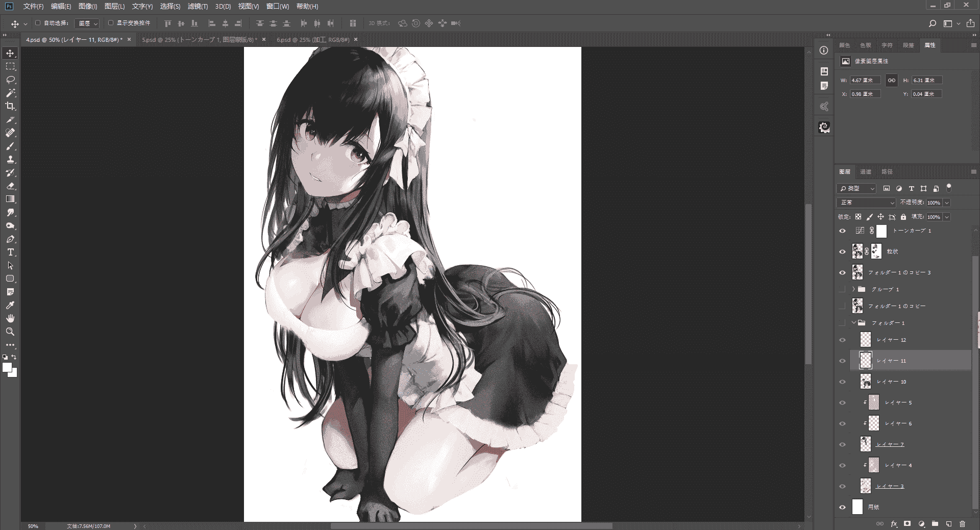Link width and height proportions
The width and height of the screenshot is (980, 530).
pos(892,80)
